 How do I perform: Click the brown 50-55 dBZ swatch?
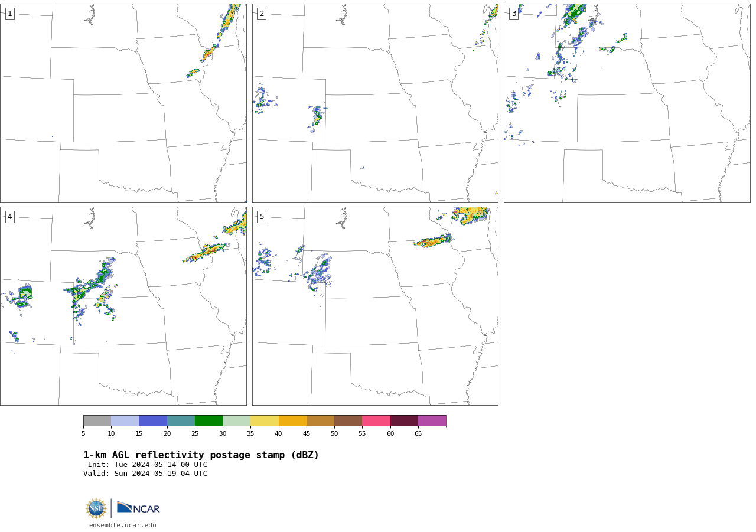tap(348, 421)
